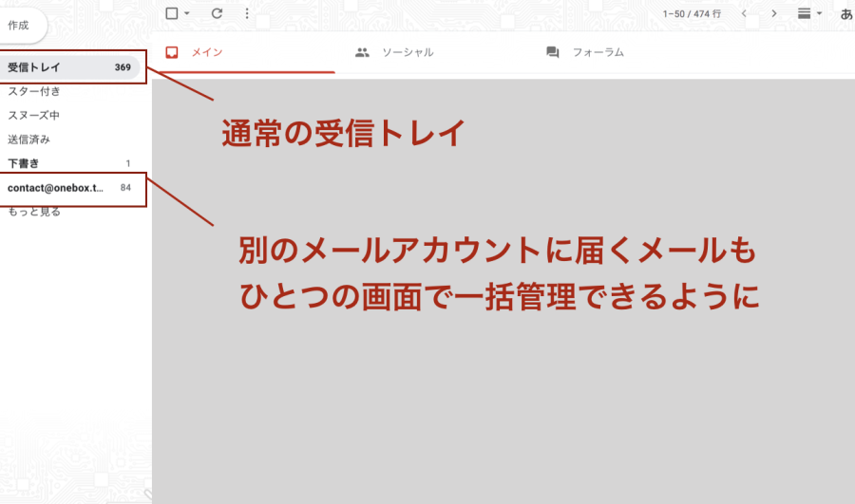Open the 送信済み folder

click(28, 140)
